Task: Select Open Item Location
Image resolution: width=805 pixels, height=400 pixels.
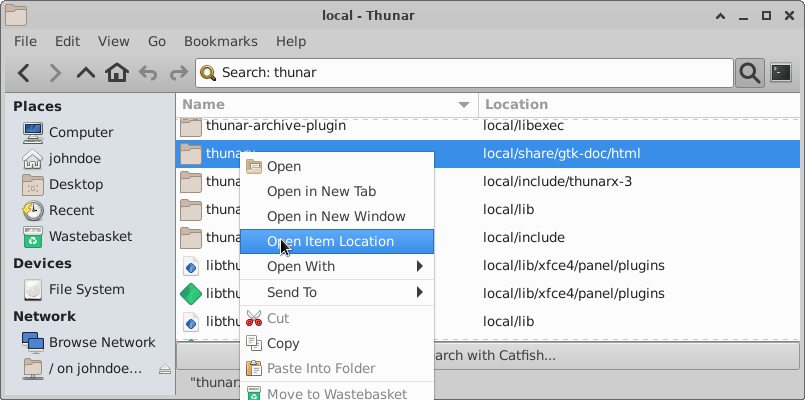Action: pos(337,241)
